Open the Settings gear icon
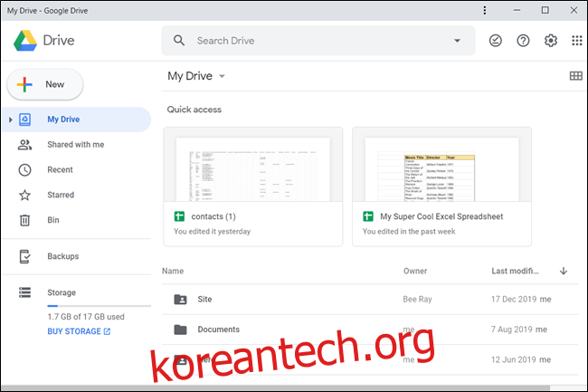This screenshot has height=392, width=588. [551, 41]
